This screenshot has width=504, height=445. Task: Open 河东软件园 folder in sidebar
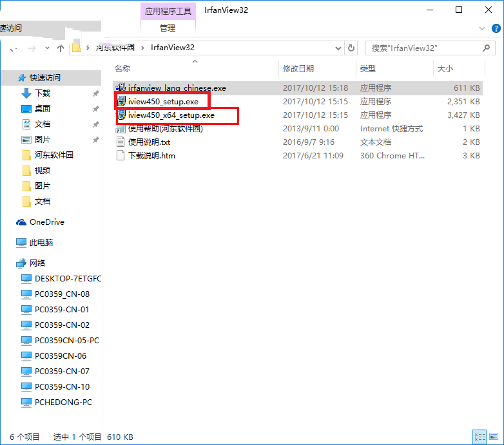54,155
